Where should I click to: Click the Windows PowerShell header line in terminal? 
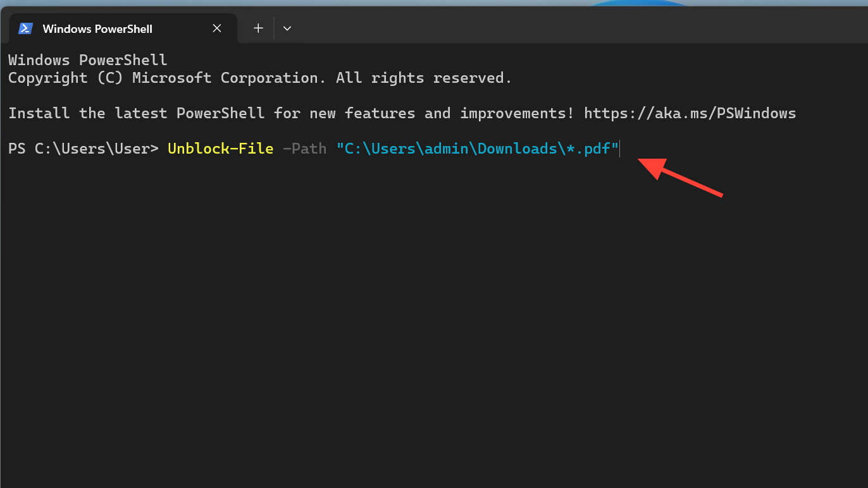[x=88, y=60]
